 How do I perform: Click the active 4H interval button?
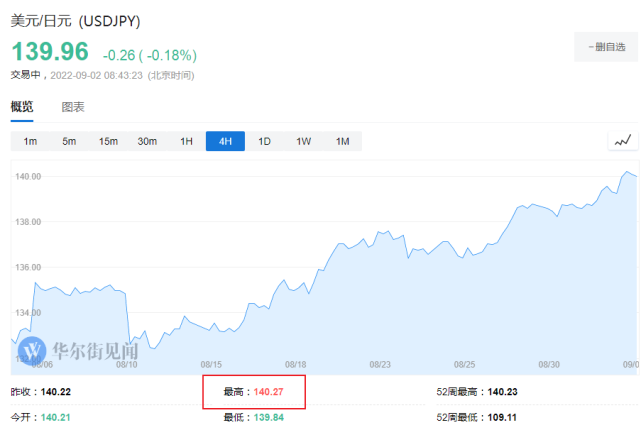[225, 141]
